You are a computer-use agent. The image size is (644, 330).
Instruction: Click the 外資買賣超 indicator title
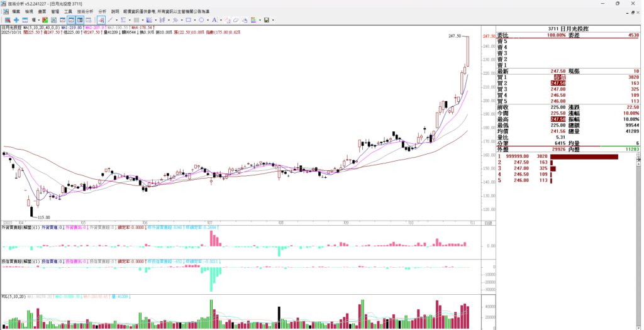[x=14, y=226]
